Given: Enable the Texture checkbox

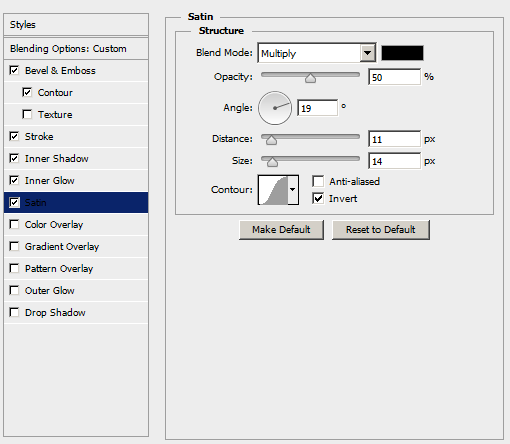Looking at the screenshot, I should pos(27,114).
